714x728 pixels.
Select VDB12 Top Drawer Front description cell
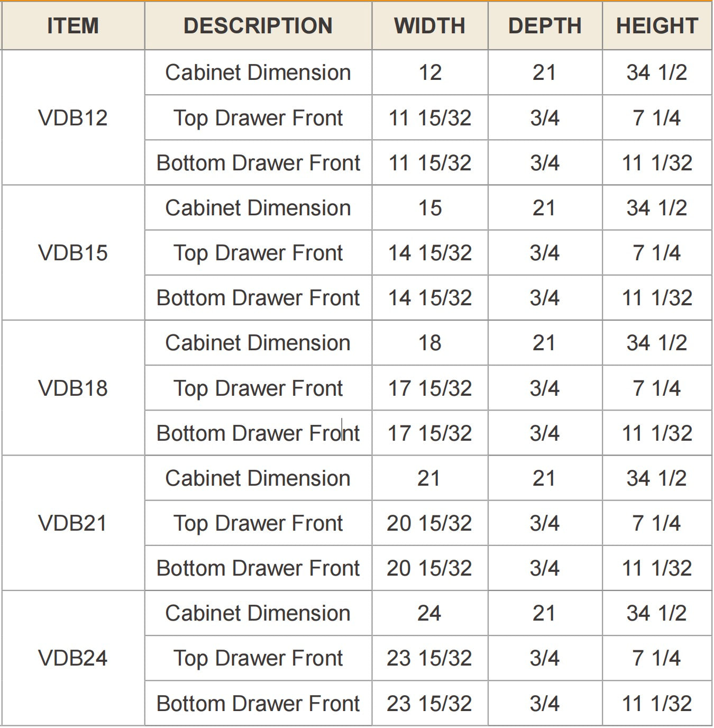258,117
